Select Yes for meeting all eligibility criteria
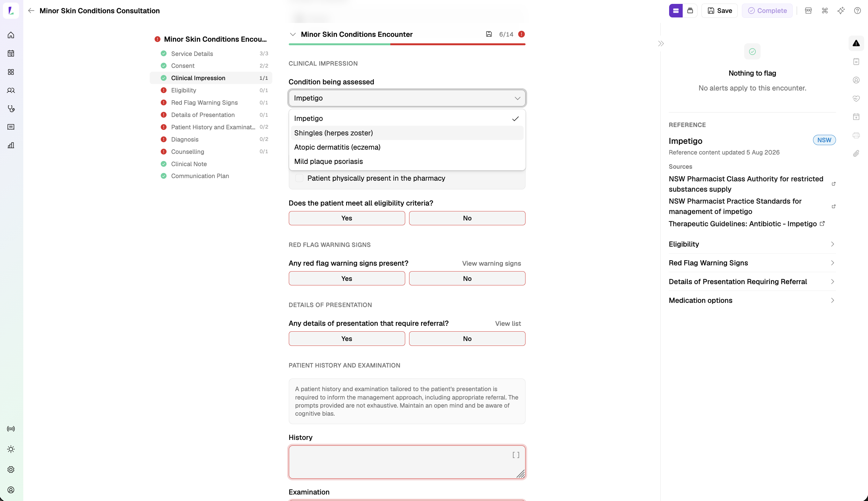The image size is (868, 501). 347,218
